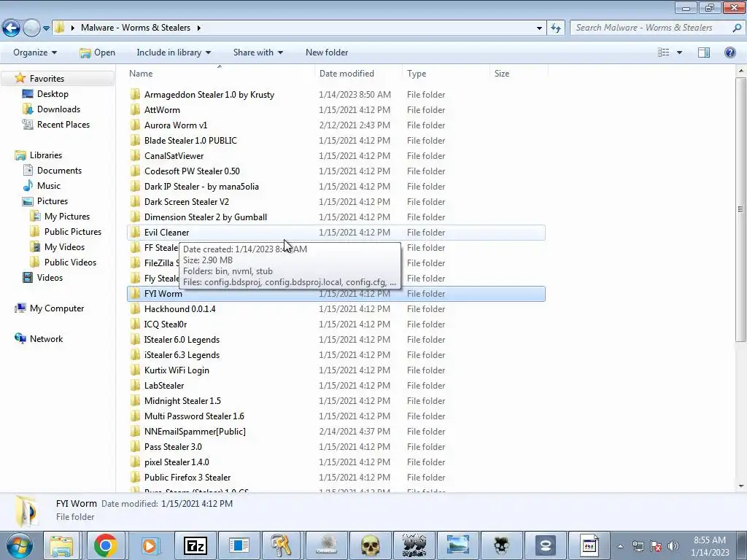The height and width of the screenshot is (560, 747).
Task: Expand the view options dropdown arrow
Action: 679,52
